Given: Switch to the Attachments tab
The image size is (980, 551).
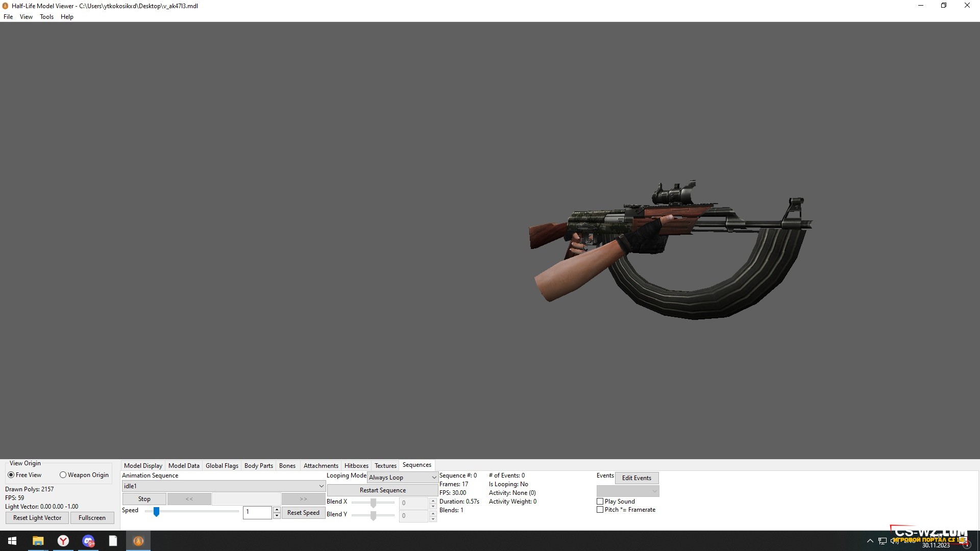Looking at the screenshot, I should (321, 466).
